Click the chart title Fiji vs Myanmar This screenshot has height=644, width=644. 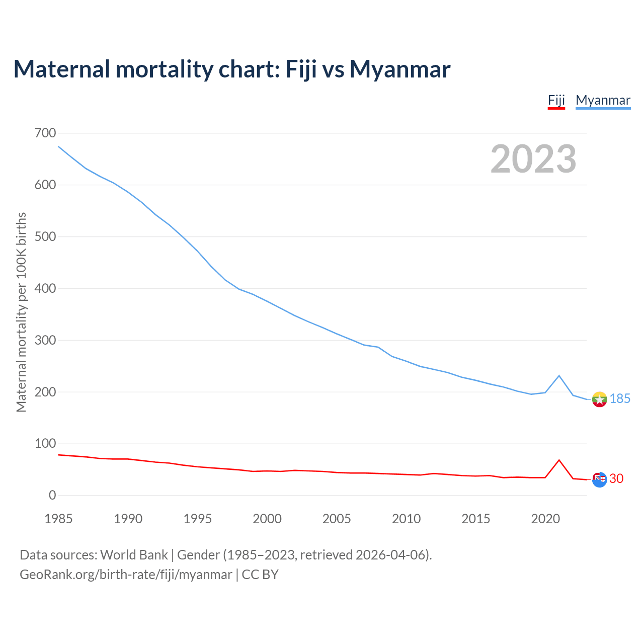231,69
